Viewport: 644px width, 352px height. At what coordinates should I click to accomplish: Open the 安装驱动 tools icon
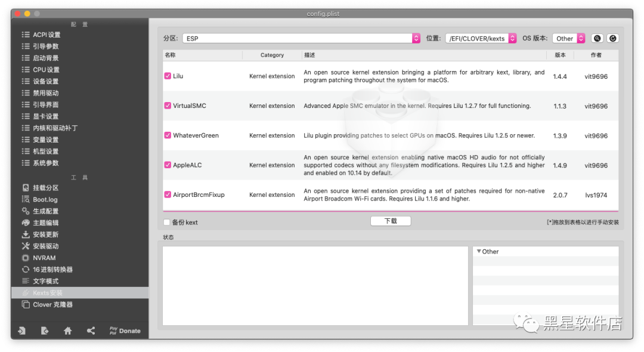tap(26, 246)
